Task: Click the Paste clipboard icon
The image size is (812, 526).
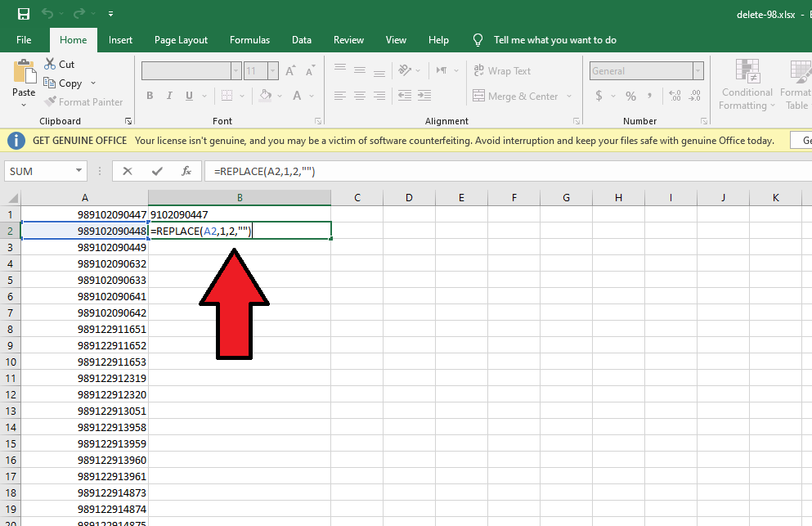Action: click(24, 72)
